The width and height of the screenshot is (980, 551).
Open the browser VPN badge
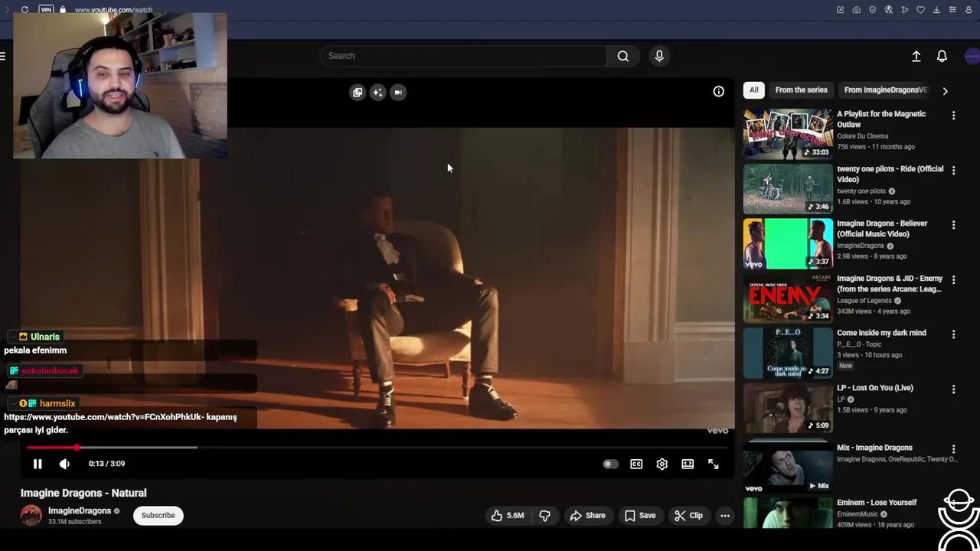tap(46, 10)
